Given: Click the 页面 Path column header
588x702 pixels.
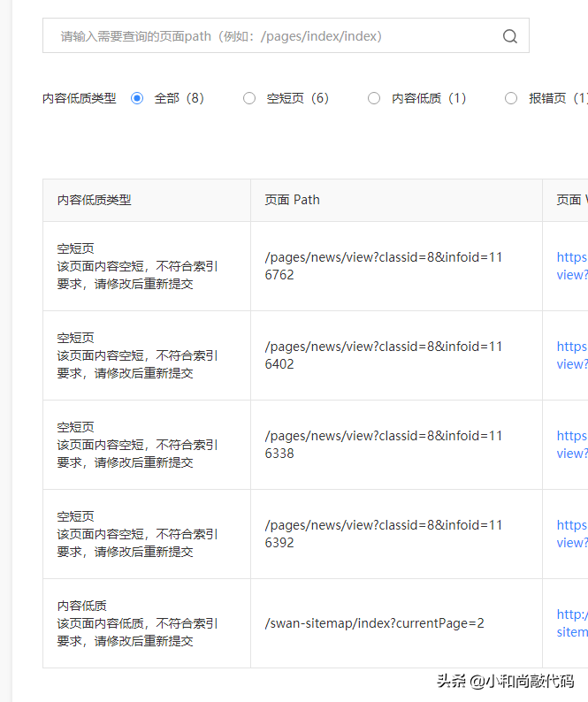Looking at the screenshot, I should click(292, 200).
